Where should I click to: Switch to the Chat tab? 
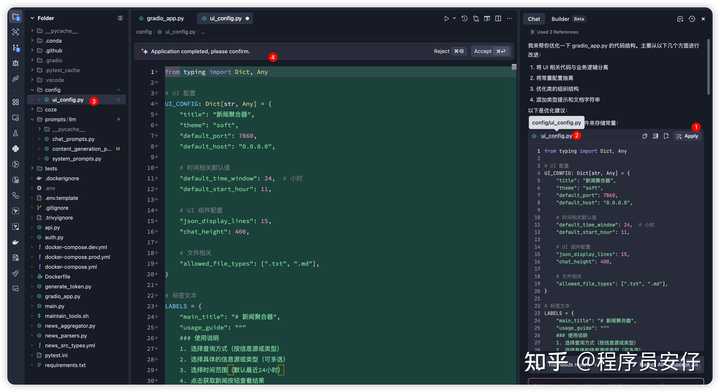click(x=534, y=19)
